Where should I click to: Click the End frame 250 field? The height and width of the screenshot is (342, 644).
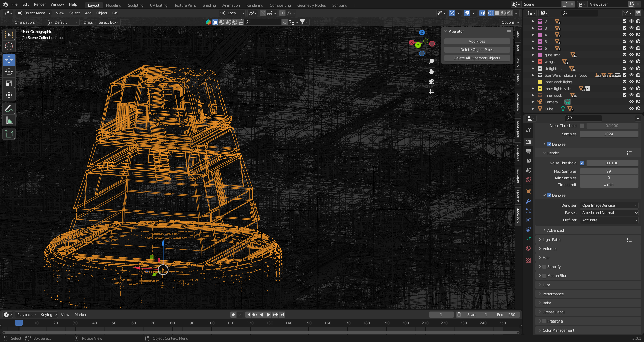coord(506,315)
